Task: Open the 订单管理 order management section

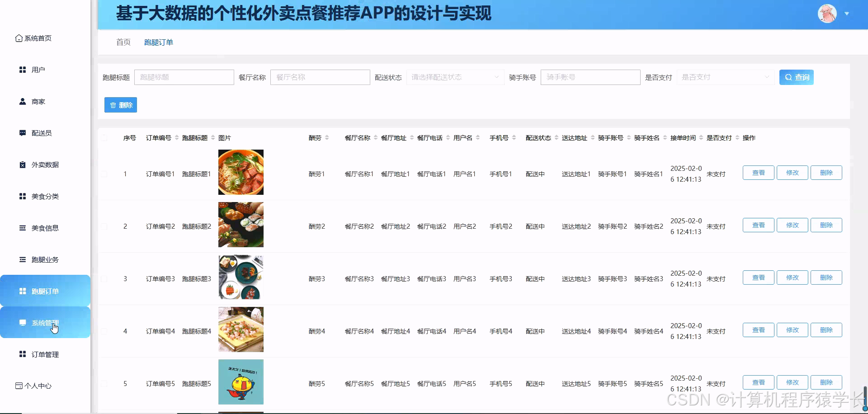Action: click(x=45, y=354)
